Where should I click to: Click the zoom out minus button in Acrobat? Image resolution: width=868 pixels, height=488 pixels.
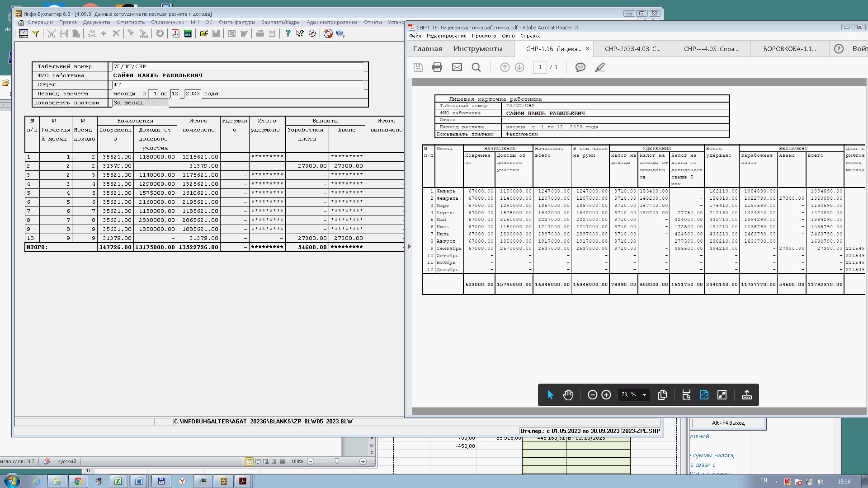click(592, 395)
